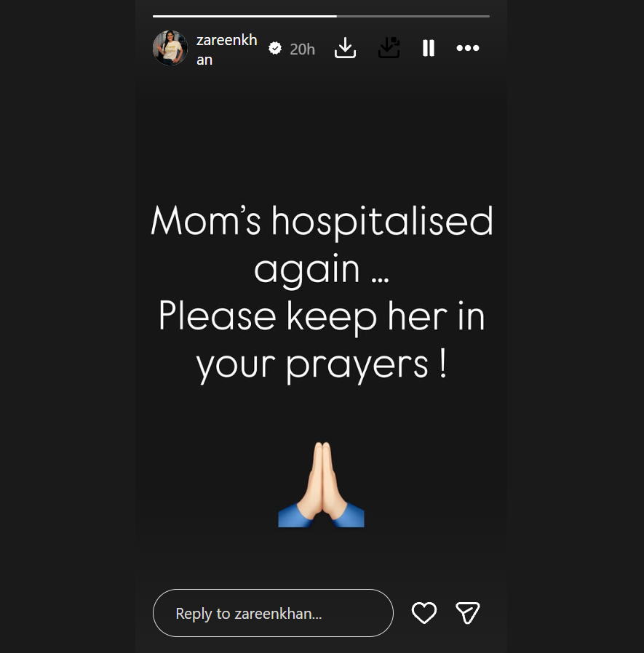This screenshot has width=644, height=653.
Task: Click dark backdrop left of the story
Action: 68,326
